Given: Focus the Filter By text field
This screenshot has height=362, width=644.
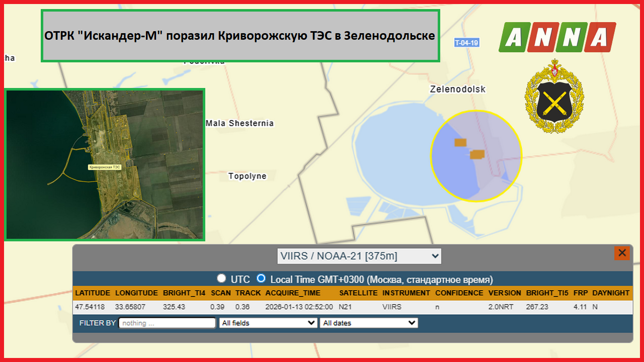Looking at the screenshot, I should coord(167,323).
